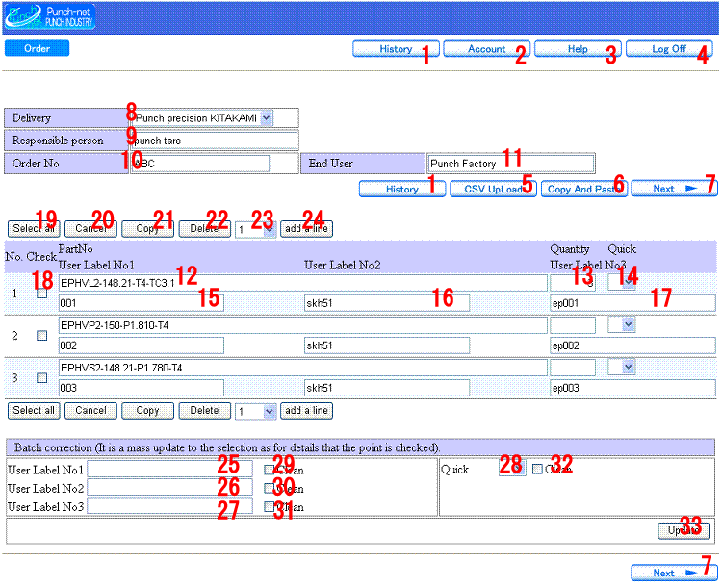The height and width of the screenshot is (588, 722).
Task: Tick Clean checkbox for User Label No3
Action: [270, 506]
